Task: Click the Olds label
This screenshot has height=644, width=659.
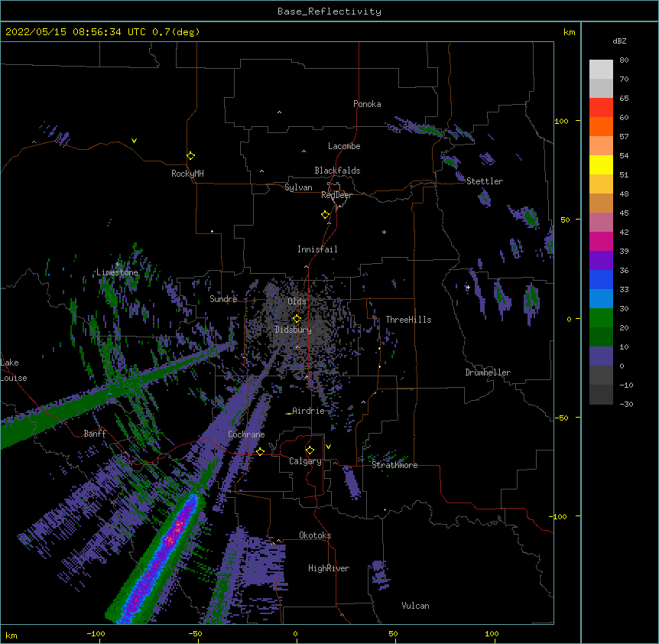Action: (297, 301)
